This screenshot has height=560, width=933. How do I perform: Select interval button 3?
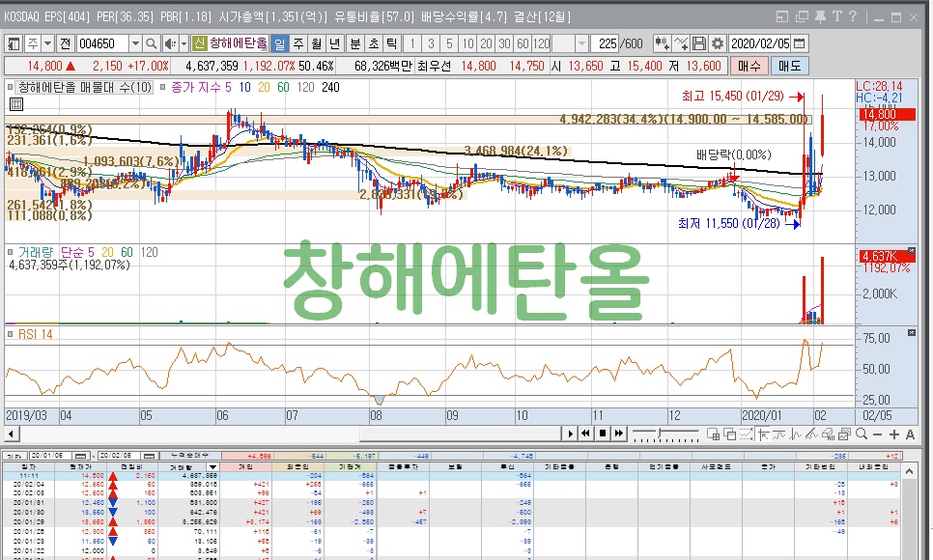[x=431, y=43]
